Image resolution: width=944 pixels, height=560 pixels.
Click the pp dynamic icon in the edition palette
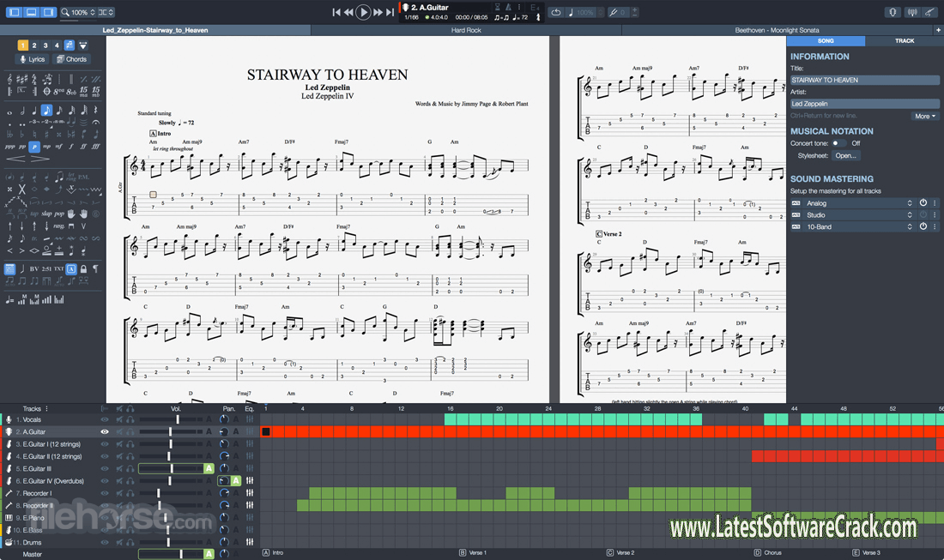[x=22, y=146]
